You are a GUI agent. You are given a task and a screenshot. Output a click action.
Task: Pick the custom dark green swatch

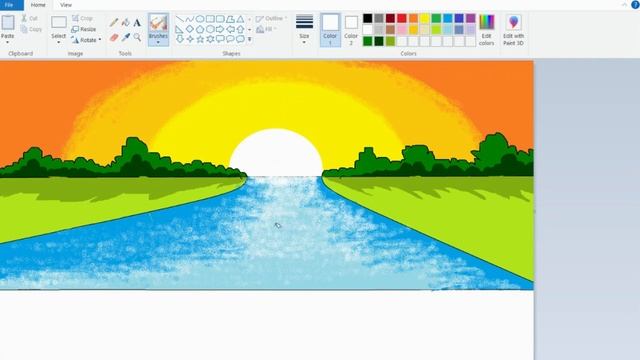pos(379,41)
